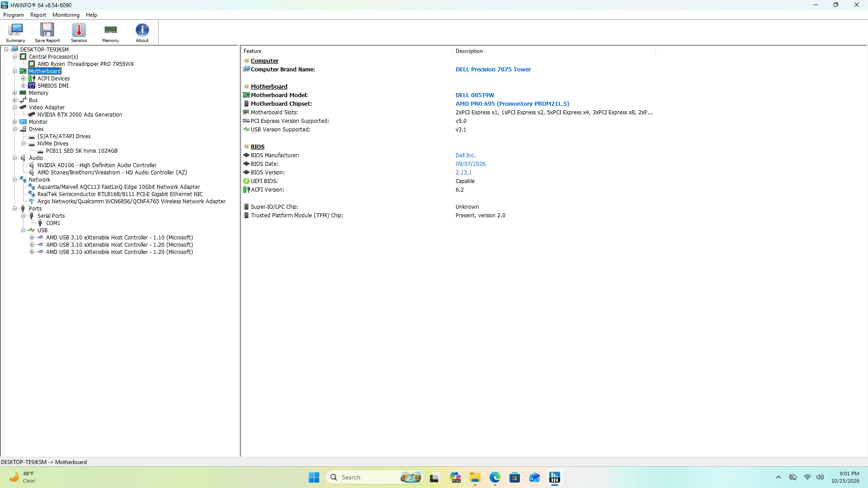Collapse the Central Processor(s) node

click(14, 57)
